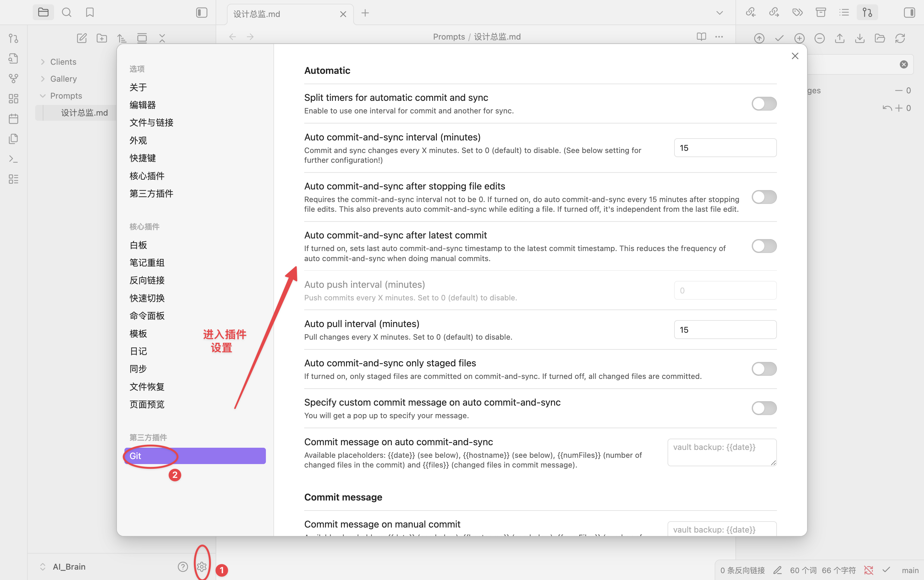Enable Split timers for automatic commit toggle
The image size is (924, 580).
point(764,104)
